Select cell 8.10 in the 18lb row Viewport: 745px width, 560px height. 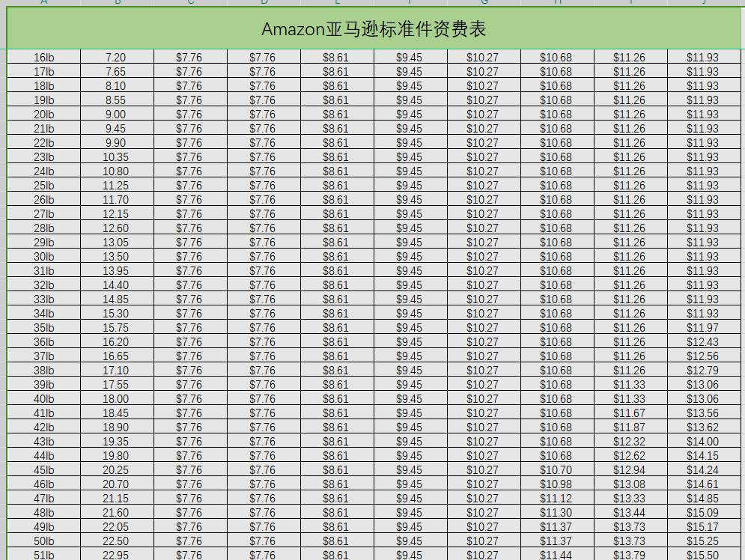[x=117, y=86]
